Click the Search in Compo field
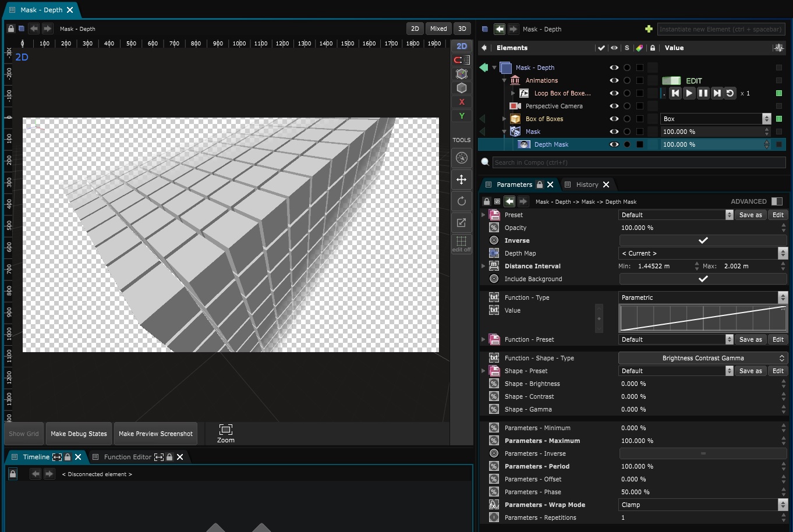Viewport: 793px width, 532px height. pyautogui.click(x=638, y=162)
